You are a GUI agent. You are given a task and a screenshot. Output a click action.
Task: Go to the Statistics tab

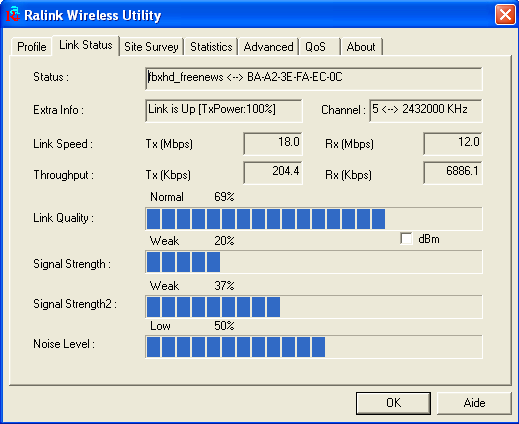(x=211, y=47)
